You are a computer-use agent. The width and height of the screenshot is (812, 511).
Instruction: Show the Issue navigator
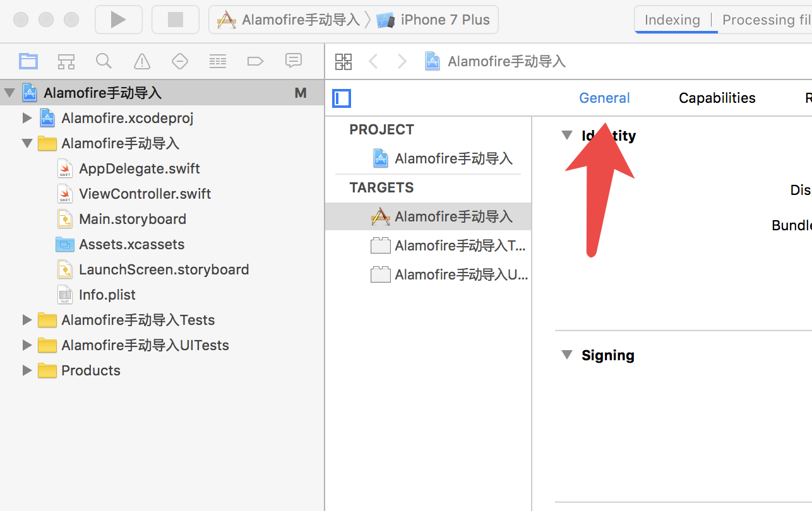[142, 61]
